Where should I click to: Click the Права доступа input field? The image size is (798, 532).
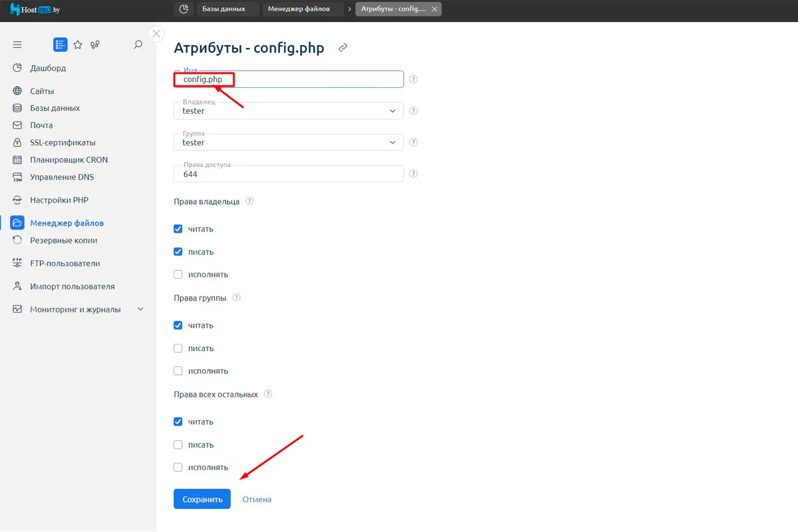[289, 174]
